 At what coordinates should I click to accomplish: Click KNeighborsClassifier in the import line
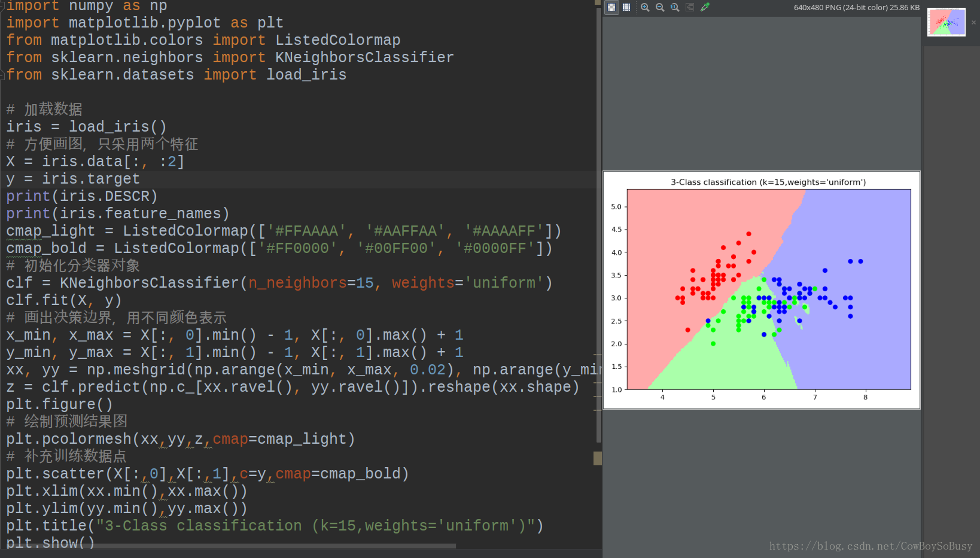(364, 57)
